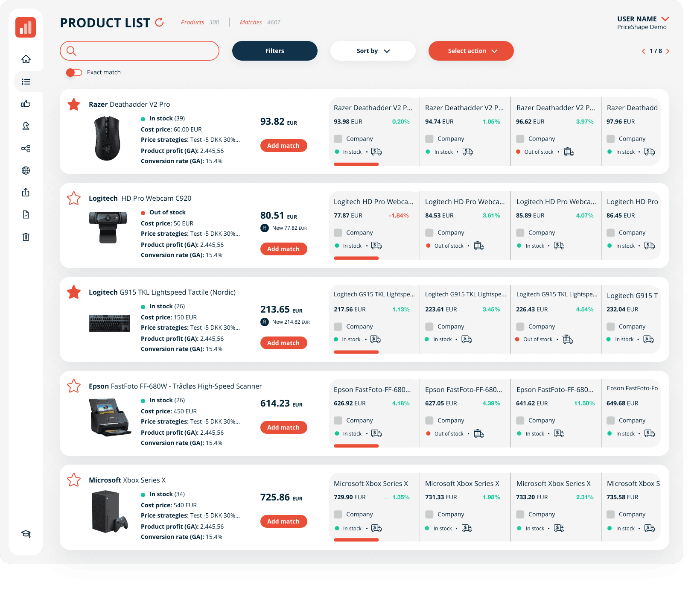Image resolution: width=700 pixels, height=591 pixels.
Task: Click match scrollbar under Xbox Series X matches
Action: 356,540
